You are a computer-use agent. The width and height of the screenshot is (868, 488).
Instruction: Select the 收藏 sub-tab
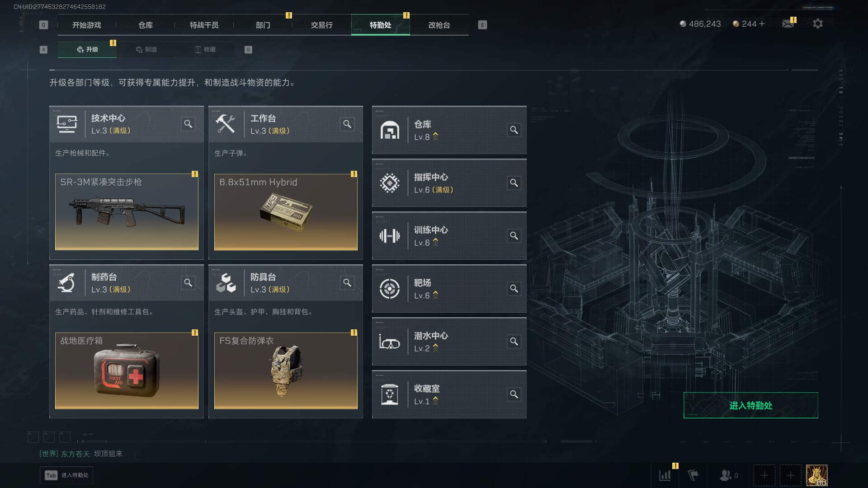click(x=205, y=49)
